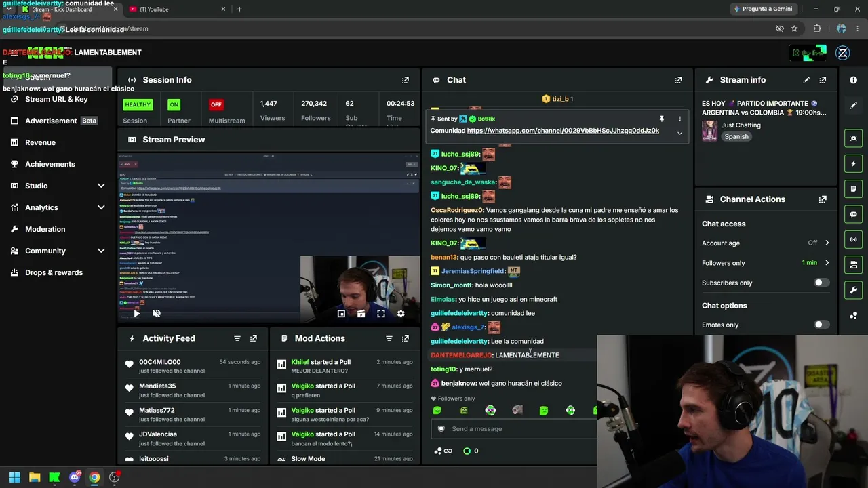Image resolution: width=868 pixels, height=488 pixels.
Task: Open channel points icon below chat box
Action: (x=442, y=451)
